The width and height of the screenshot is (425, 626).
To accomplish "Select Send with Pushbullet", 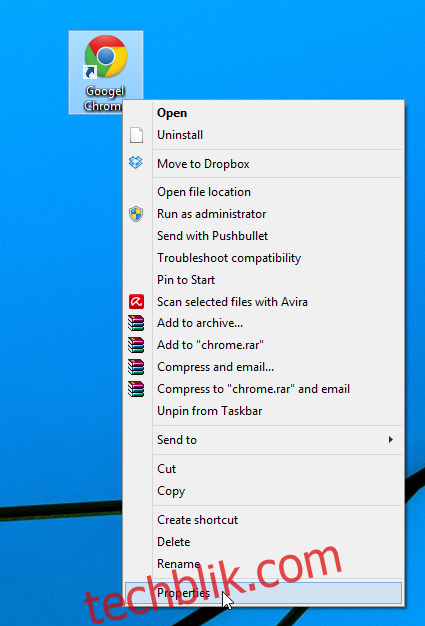I will coord(263,236).
